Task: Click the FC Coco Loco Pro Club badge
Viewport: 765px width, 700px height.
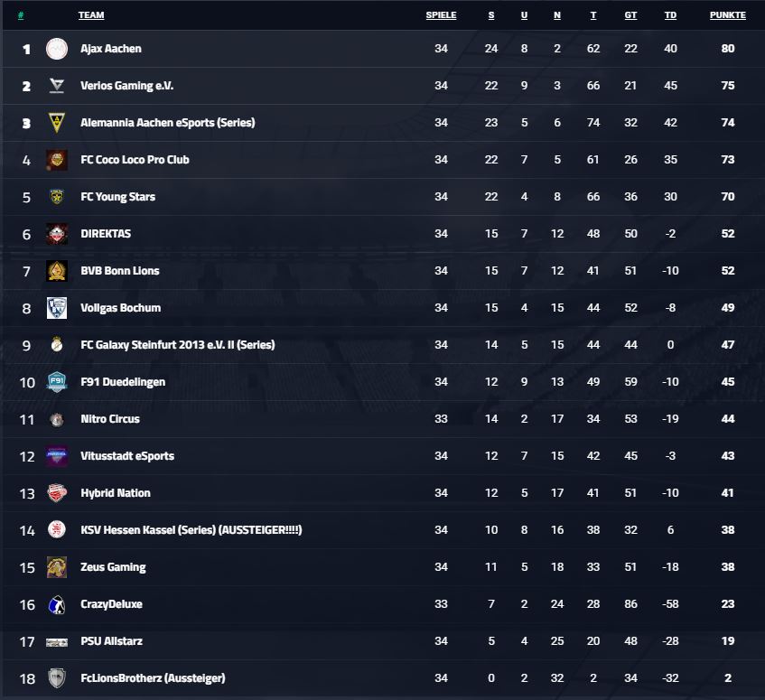Action: 57,160
